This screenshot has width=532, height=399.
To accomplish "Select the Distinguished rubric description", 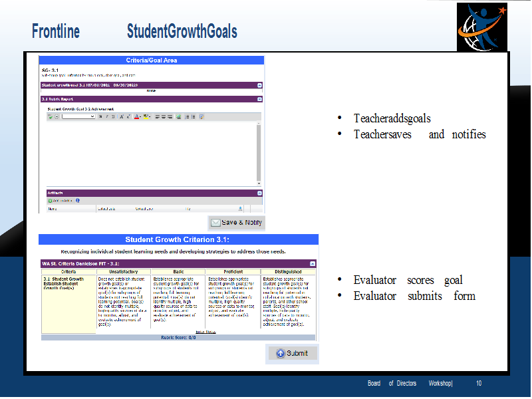I will tap(288, 302).
